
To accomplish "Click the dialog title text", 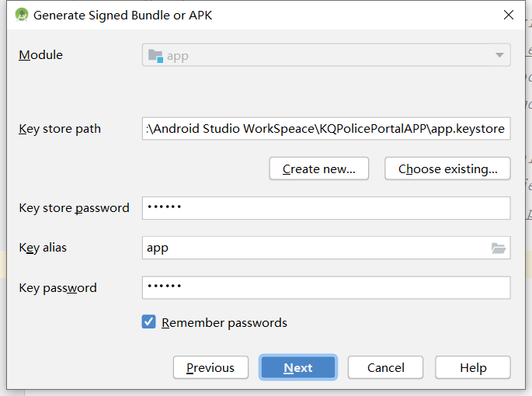I will point(123,15).
